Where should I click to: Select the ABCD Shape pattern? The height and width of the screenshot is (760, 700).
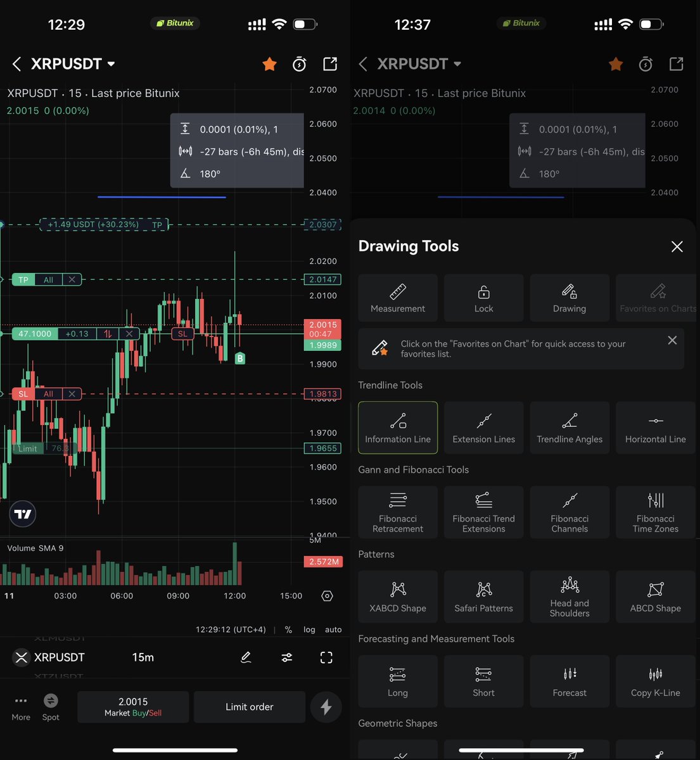pyautogui.click(x=656, y=597)
